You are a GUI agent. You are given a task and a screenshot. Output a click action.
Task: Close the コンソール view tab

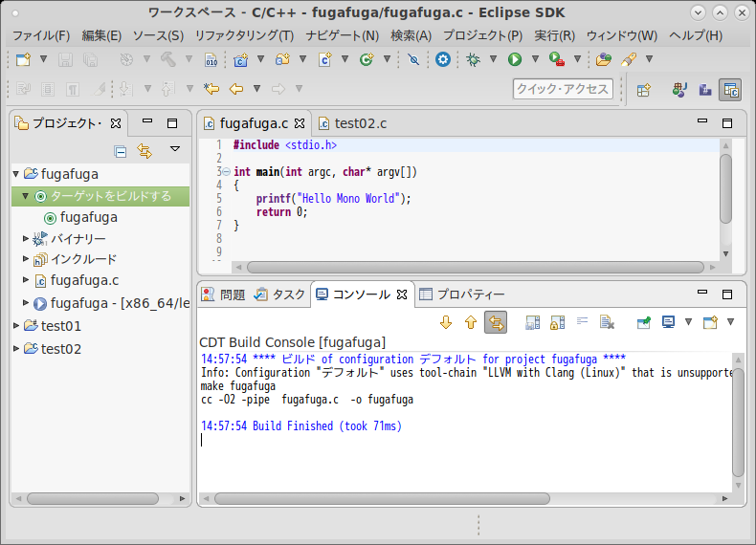point(402,294)
